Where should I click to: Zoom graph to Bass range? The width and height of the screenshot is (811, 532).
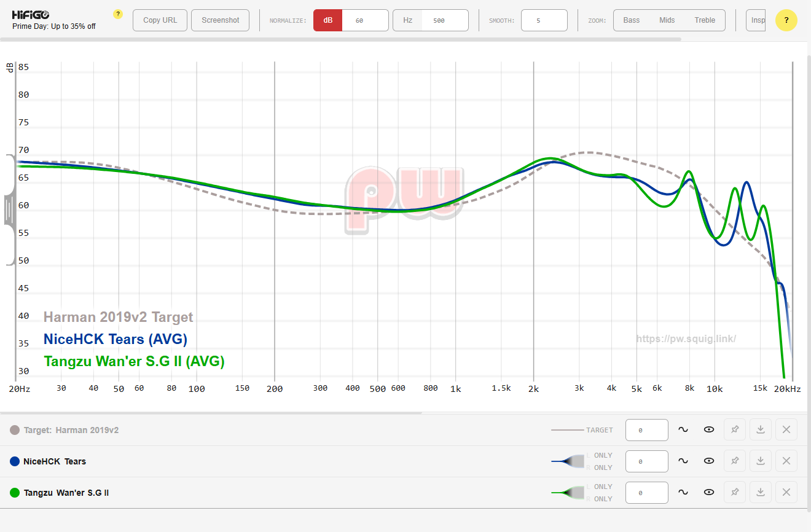tap(632, 20)
